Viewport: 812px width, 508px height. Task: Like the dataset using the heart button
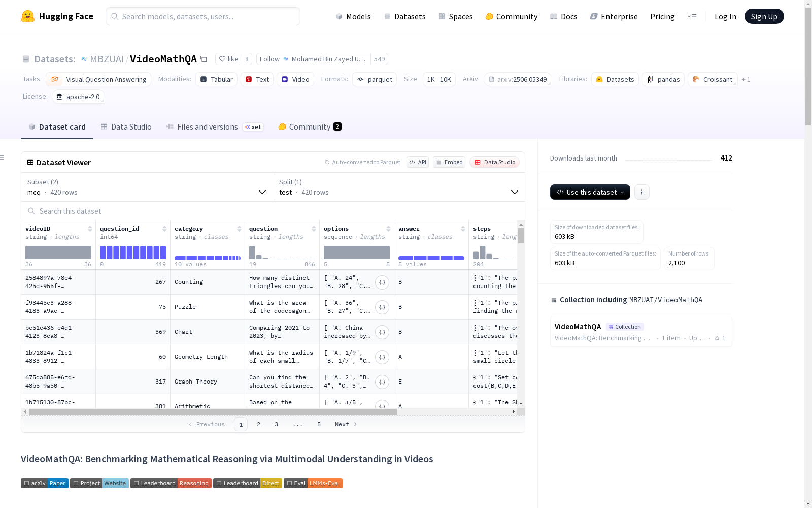(228, 59)
